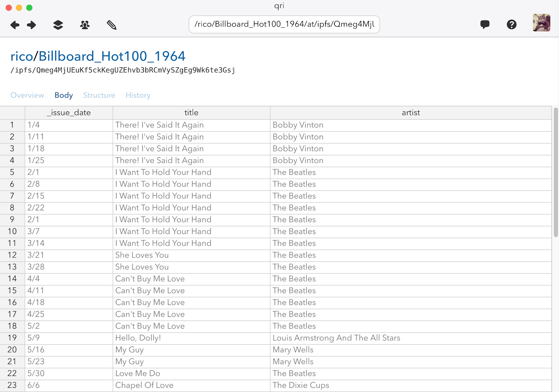This screenshot has width=559, height=392.
Task: Select row number 16
Action: coord(12,303)
